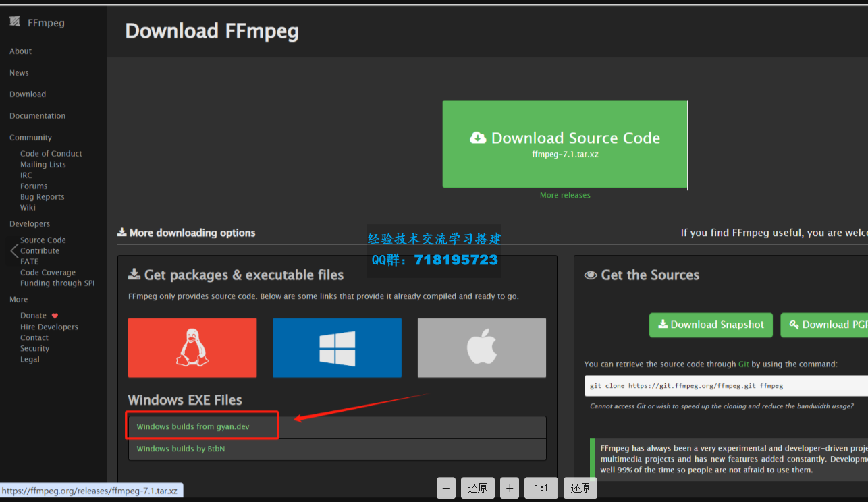Open Documentation from the sidebar menu

[x=37, y=115]
